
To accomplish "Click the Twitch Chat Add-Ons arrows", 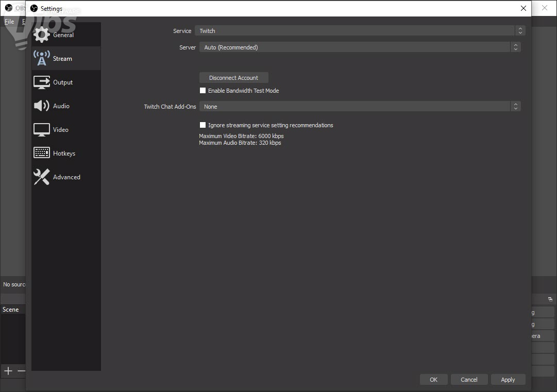I will (x=516, y=107).
